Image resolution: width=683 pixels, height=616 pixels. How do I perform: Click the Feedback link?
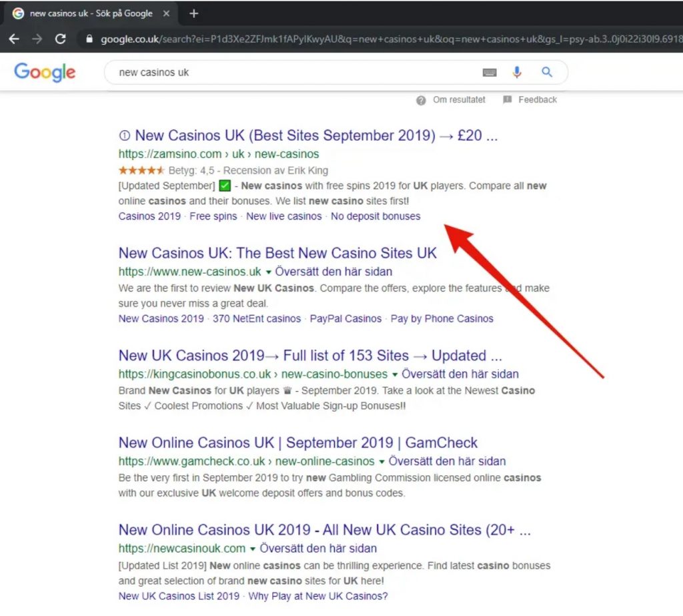point(538,100)
